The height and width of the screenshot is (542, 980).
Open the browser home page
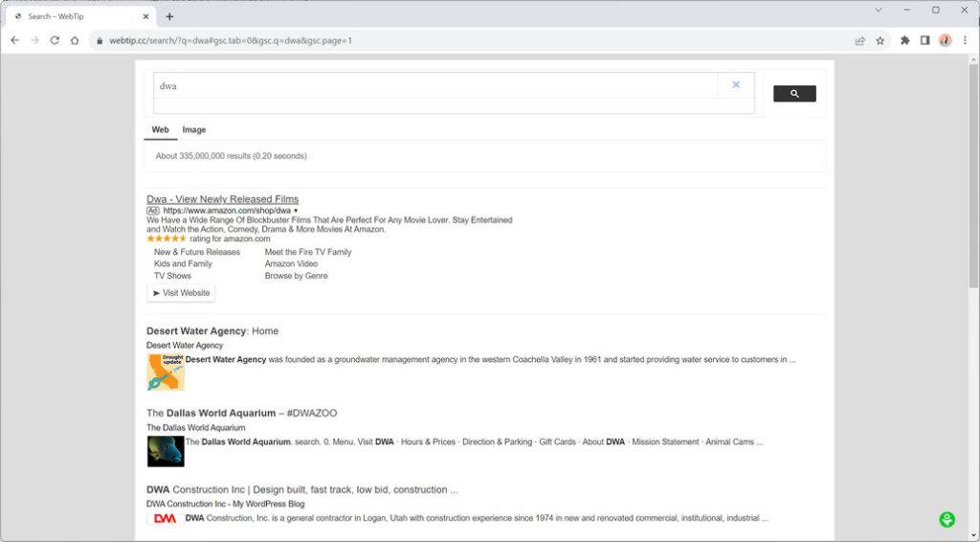tap(75, 40)
